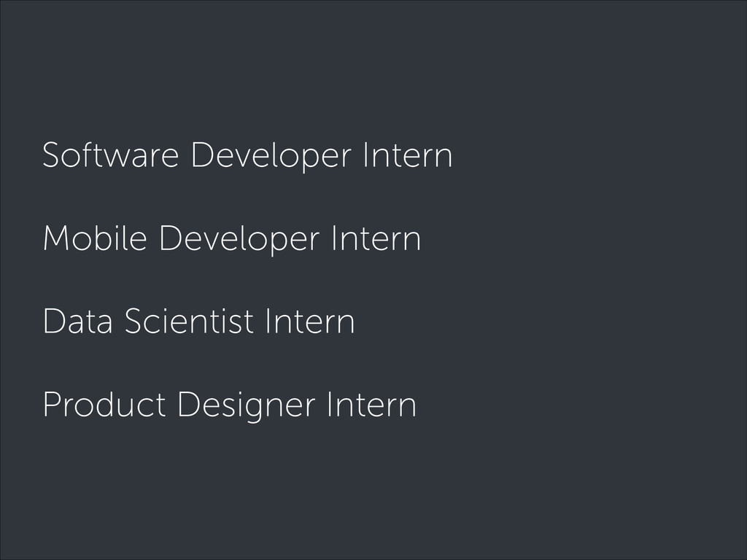
Task: Click the capital S of "Scientist"
Action: pos(134,321)
